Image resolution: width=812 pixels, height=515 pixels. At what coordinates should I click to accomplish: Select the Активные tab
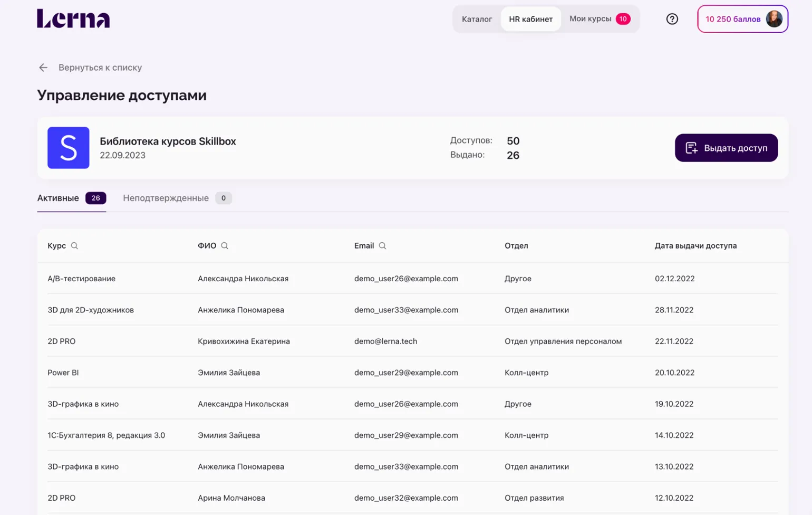(58, 198)
